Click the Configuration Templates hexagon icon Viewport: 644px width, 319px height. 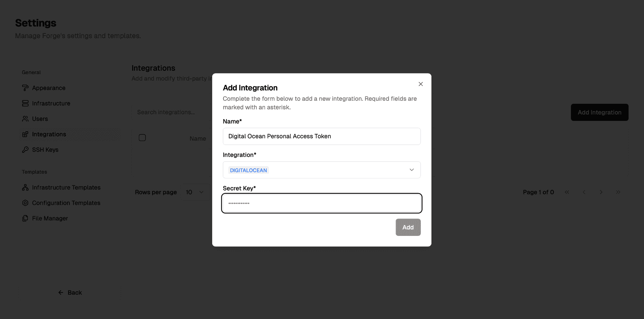tap(25, 203)
